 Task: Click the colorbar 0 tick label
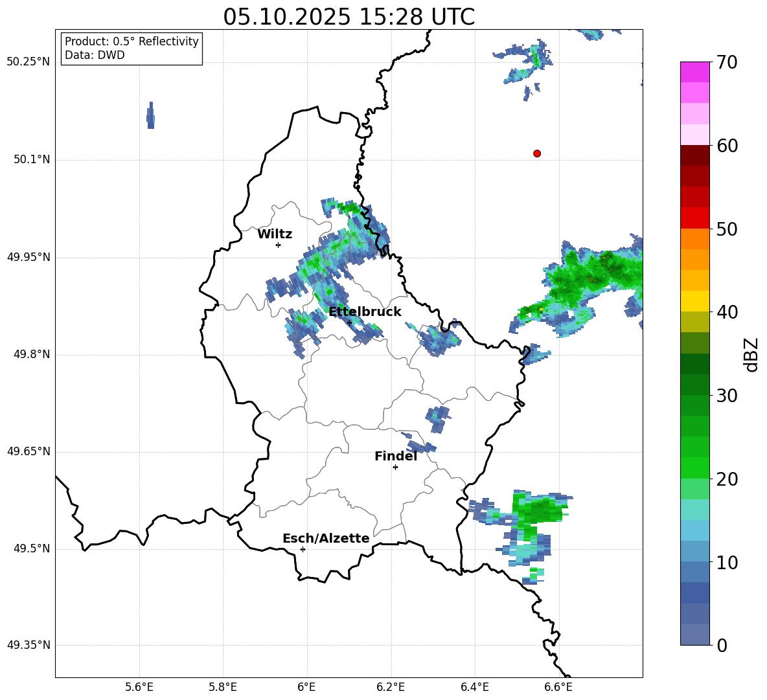tap(722, 645)
